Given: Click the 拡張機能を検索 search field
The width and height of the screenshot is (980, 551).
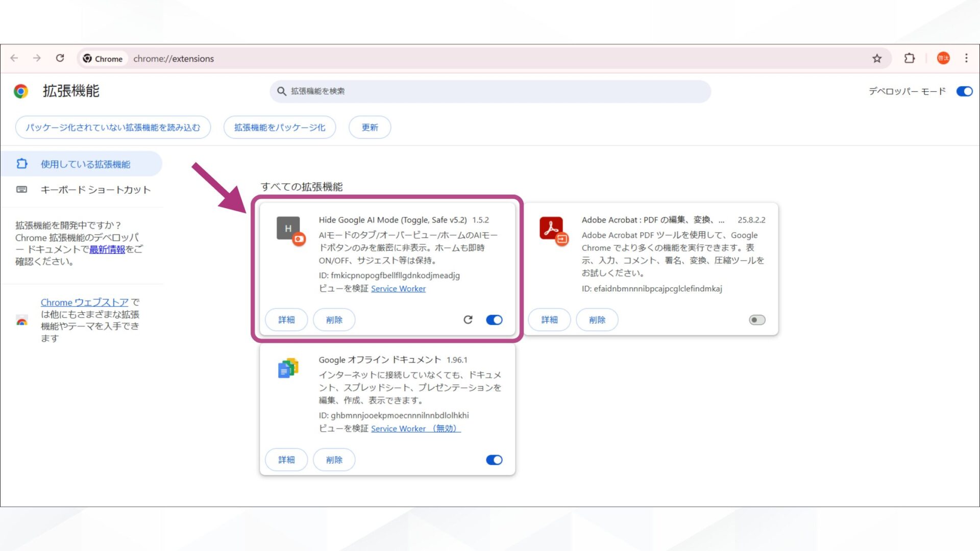Looking at the screenshot, I should [x=490, y=91].
